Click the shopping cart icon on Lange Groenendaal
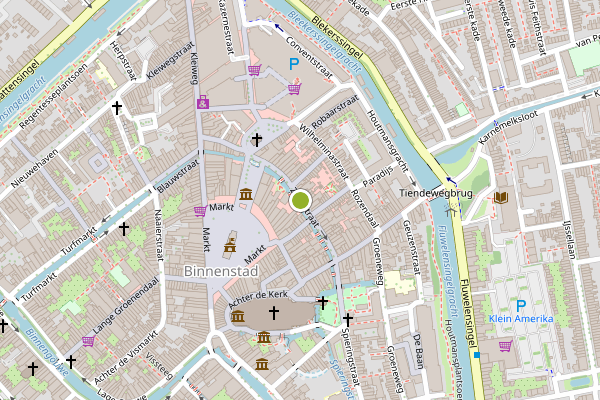The height and width of the screenshot is (400, 600). (x=88, y=341)
